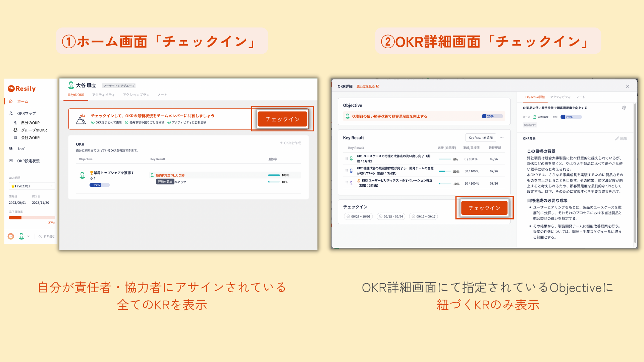Switch to the アクティビティ tab on the home screen
The width and height of the screenshot is (644, 362).
(x=103, y=95)
